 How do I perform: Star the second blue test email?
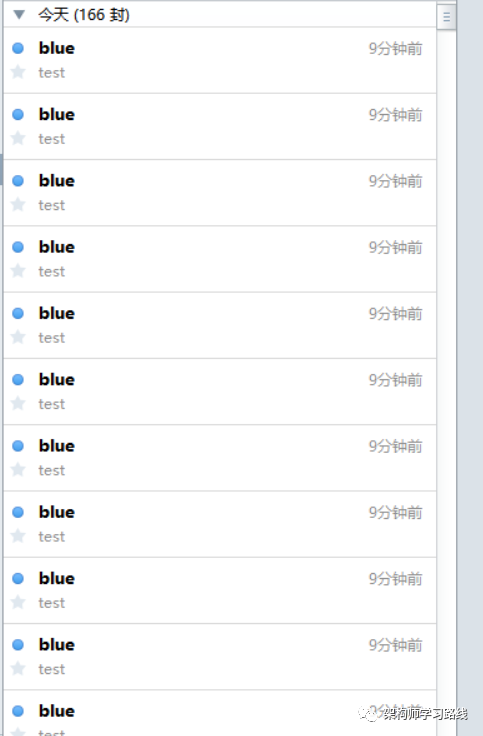click(18, 138)
